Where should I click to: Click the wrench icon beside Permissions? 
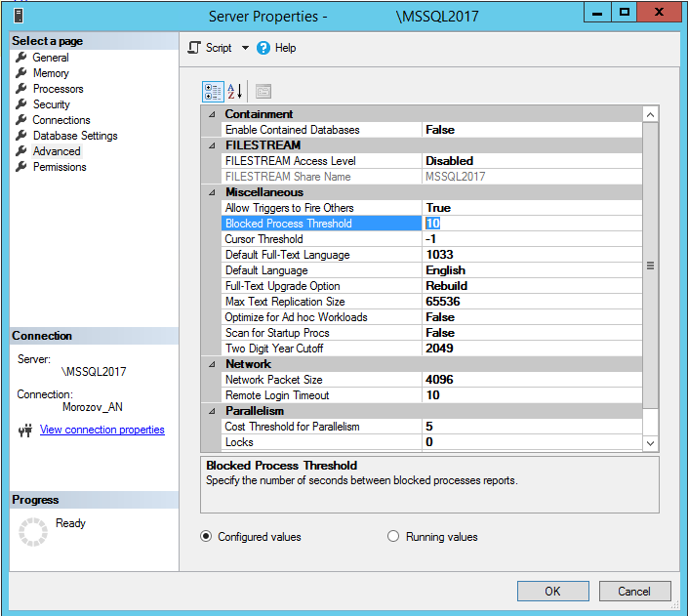(x=21, y=166)
